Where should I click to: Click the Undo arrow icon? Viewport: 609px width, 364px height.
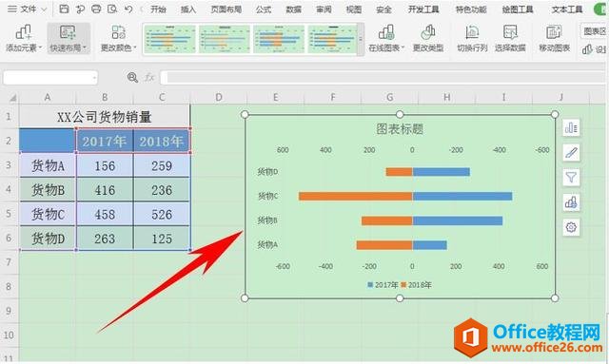(128, 9)
